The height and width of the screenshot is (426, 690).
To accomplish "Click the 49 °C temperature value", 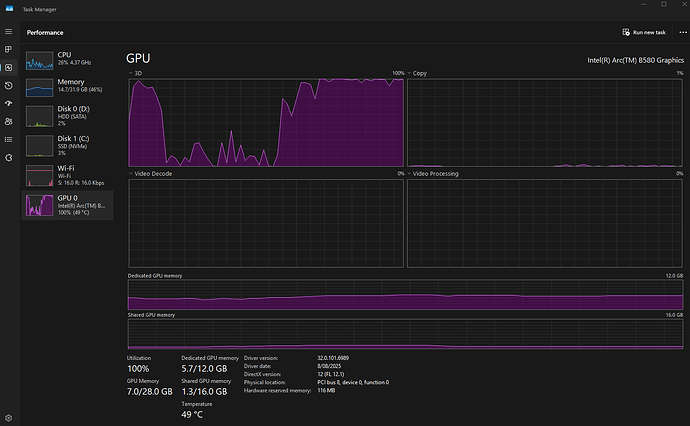I will [192, 415].
